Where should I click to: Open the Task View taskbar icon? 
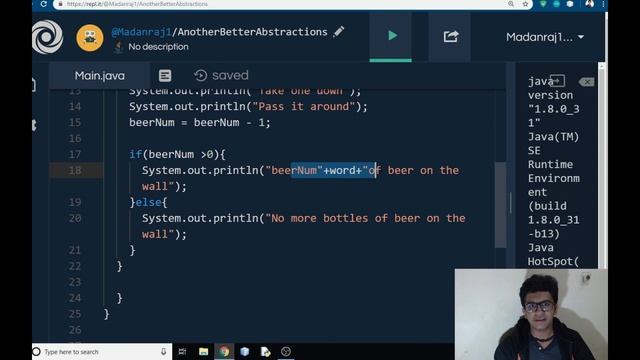(x=182, y=351)
